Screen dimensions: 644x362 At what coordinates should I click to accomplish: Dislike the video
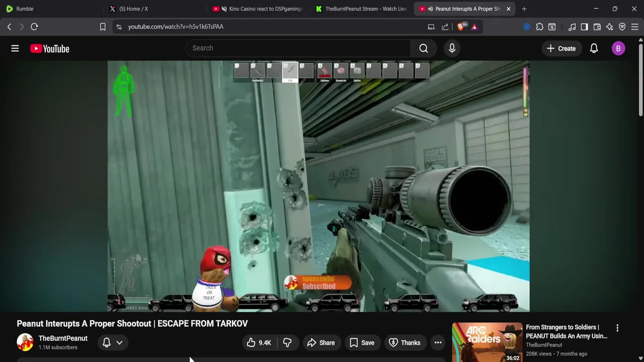point(287,343)
